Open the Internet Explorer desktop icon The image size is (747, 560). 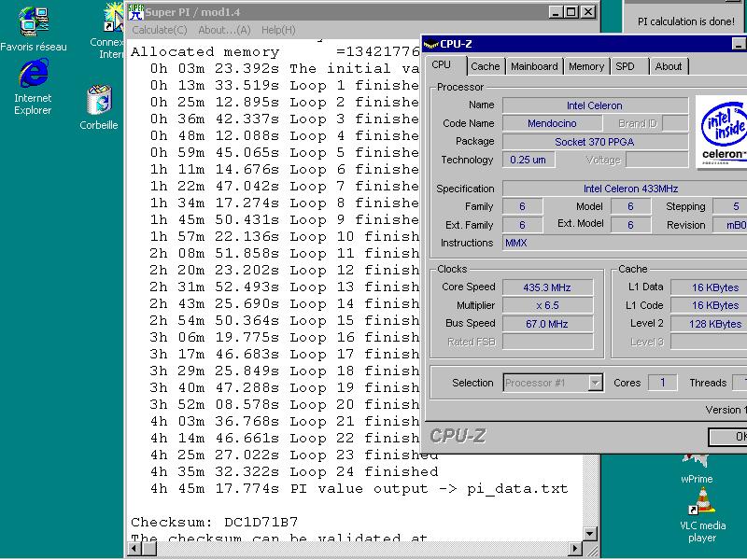pos(33,87)
